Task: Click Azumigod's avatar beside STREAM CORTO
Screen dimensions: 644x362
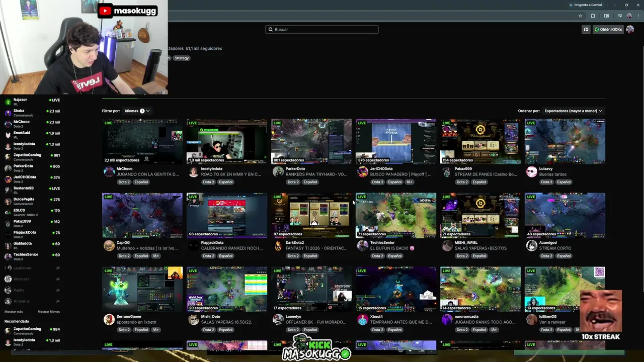Action: pos(532,246)
